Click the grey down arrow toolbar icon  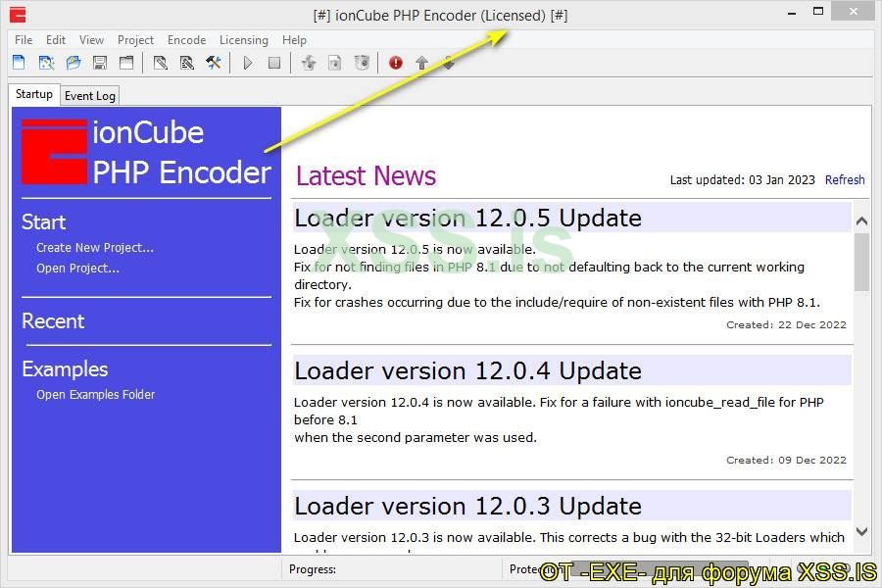coord(448,63)
